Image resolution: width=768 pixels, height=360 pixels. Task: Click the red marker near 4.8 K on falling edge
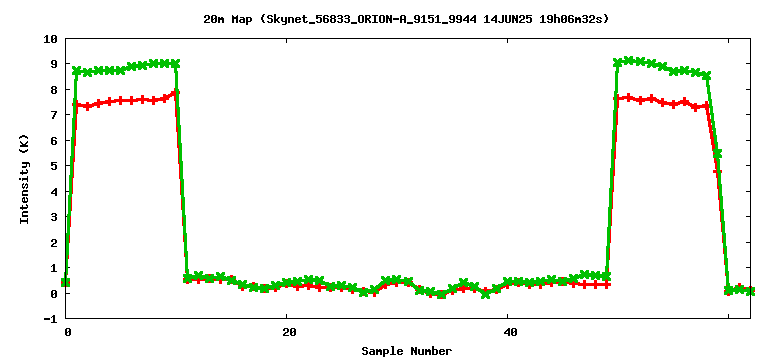click(717, 171)
